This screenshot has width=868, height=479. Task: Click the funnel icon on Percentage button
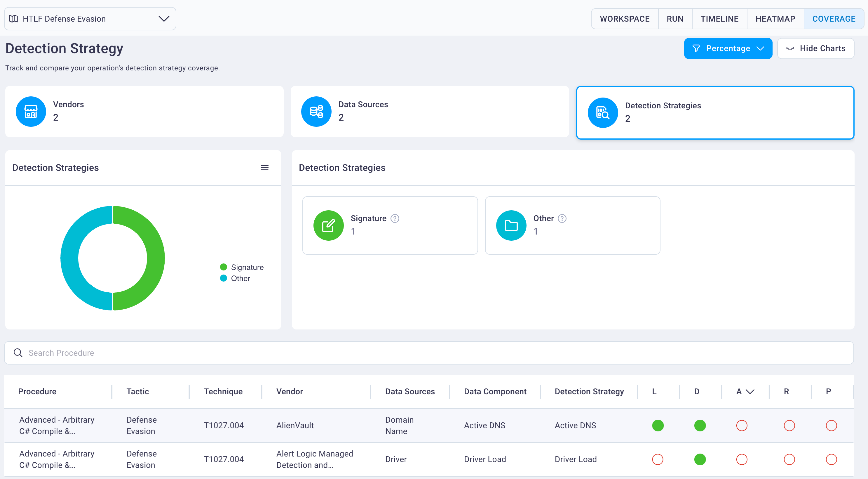tap(696, 48)
